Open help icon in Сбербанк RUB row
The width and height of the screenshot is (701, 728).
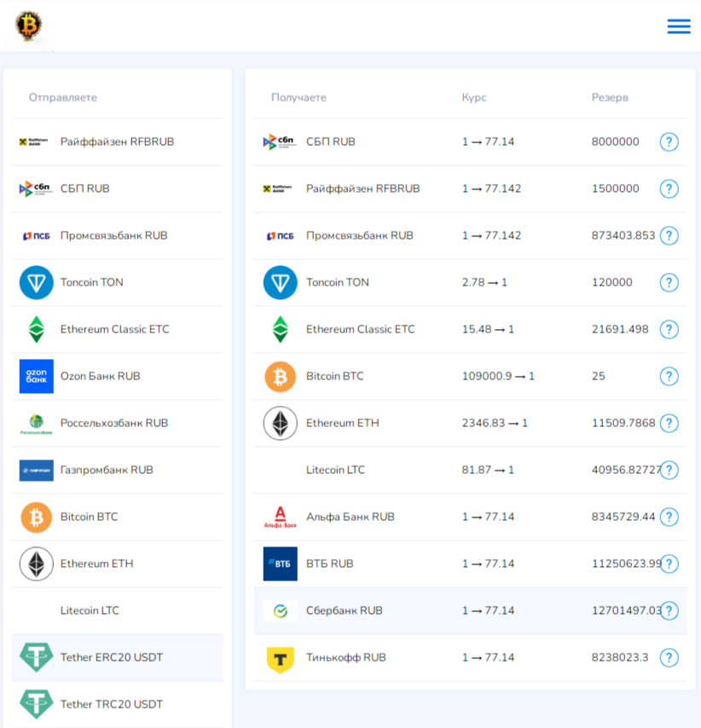[669, 610]
